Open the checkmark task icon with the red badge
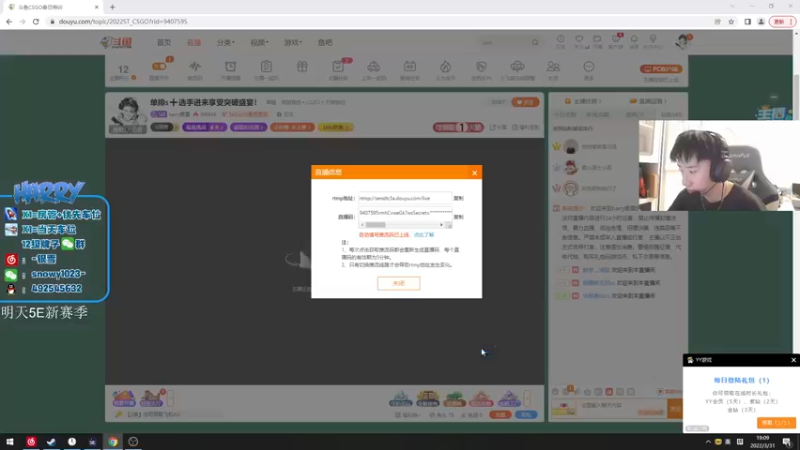 [x=338, y=66]
